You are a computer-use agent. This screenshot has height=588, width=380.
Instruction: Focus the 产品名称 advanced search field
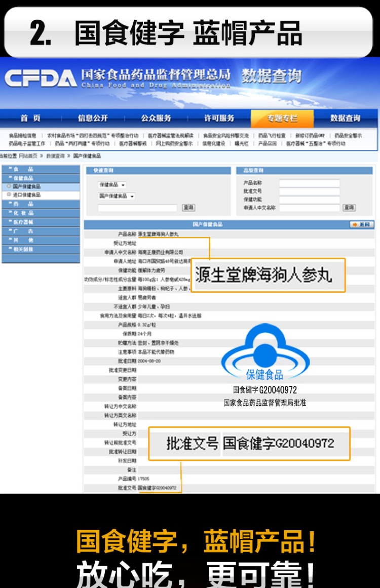point(309,183)
